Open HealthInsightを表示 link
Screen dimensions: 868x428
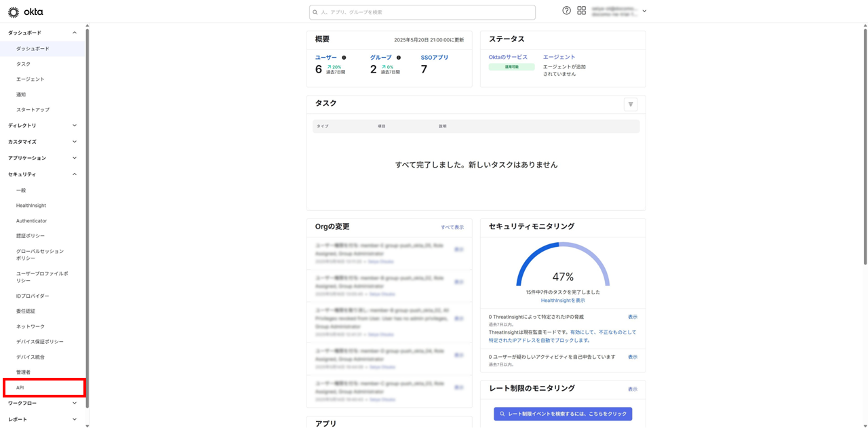(x=563, y=300)
